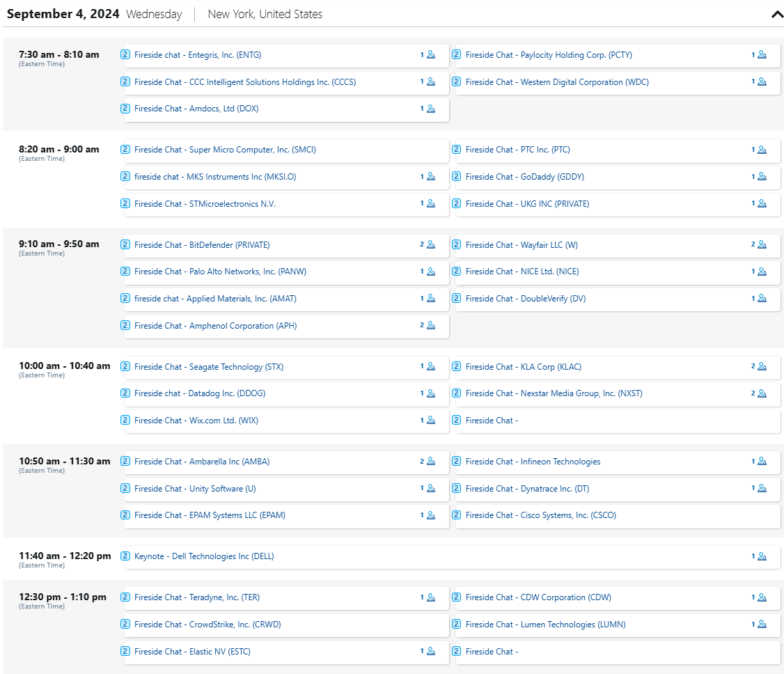Open Fireside Chat - GoDaddy (GDDY)
The height and width of the screenshot is (674, 784).
tap(524, 176)
